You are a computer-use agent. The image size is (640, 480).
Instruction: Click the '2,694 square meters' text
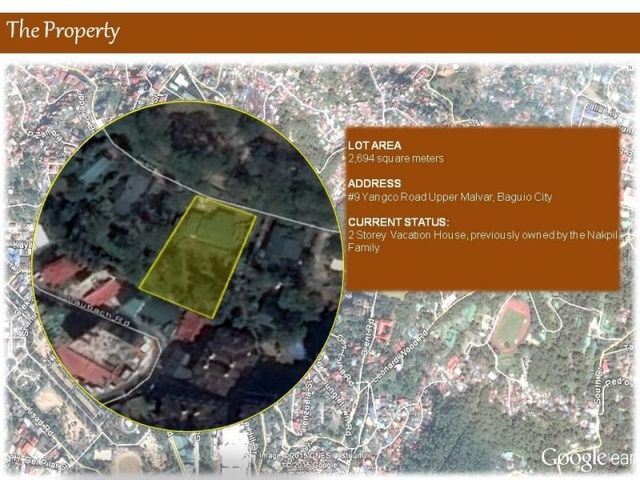[396, 158]
